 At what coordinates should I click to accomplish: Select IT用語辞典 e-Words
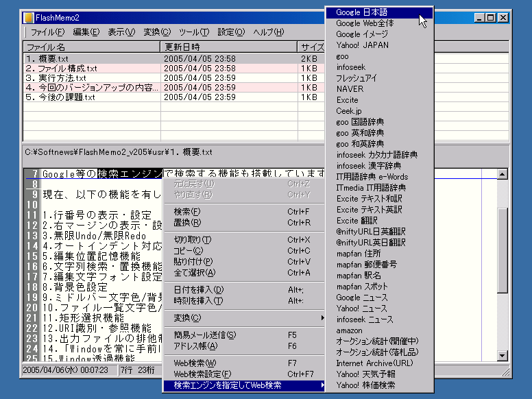click(379, 177)
